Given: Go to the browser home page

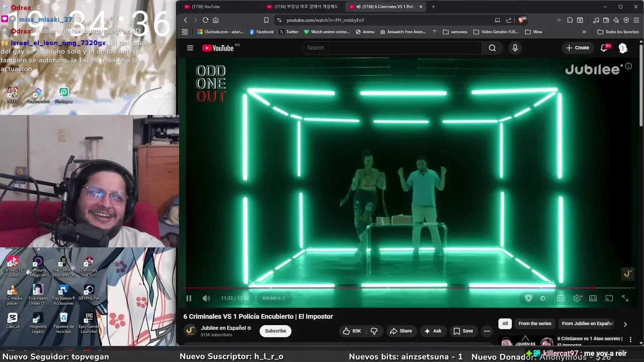Looking at the screenshot, I should [x=215, y=20].
